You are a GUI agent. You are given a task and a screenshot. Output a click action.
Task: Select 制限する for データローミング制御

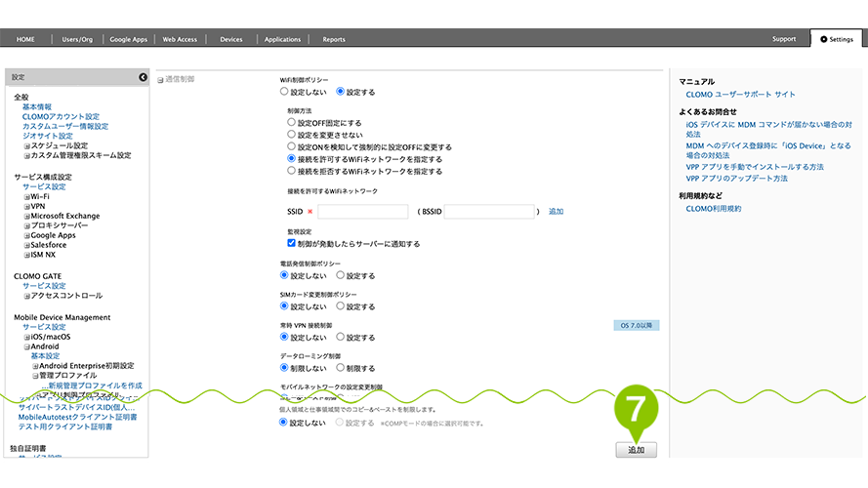[x=341, y=367]
